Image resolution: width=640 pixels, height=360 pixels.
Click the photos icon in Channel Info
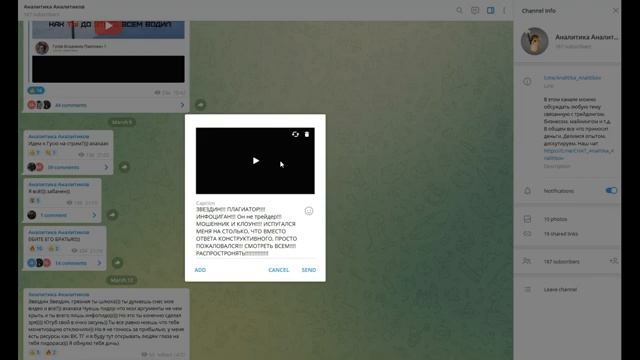coord(527,219)
